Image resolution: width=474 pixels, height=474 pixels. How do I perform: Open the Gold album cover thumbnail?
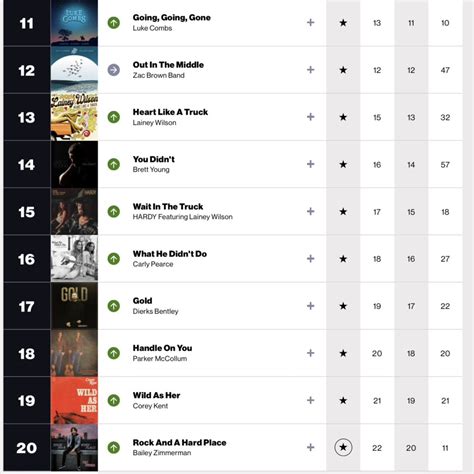click(x=74, y=306)
